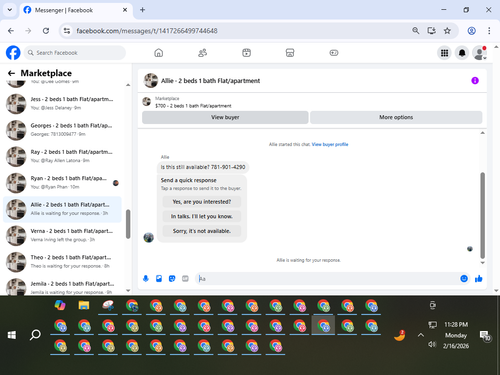Viewport: 500px width, 375px height.
Task: Open the Friends icon in top nav
Action: tap(202, 53)
